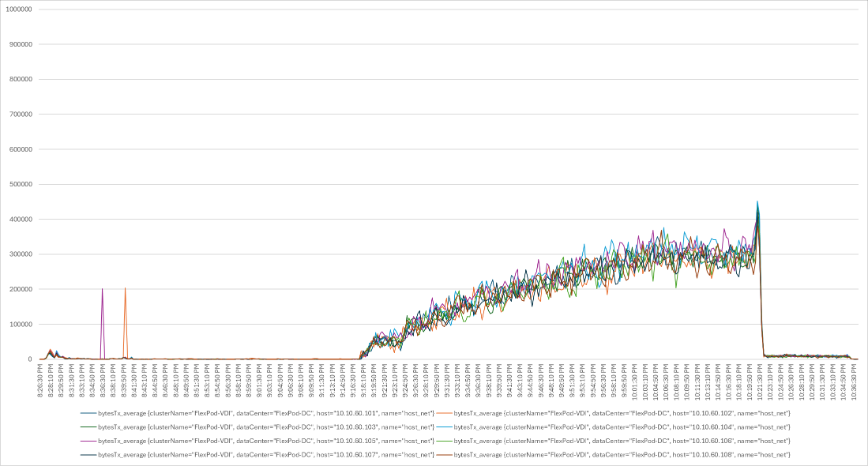Click the 500000 y-axis label
The height and width of the screenshot is (466, 868).
coord(21,184)
